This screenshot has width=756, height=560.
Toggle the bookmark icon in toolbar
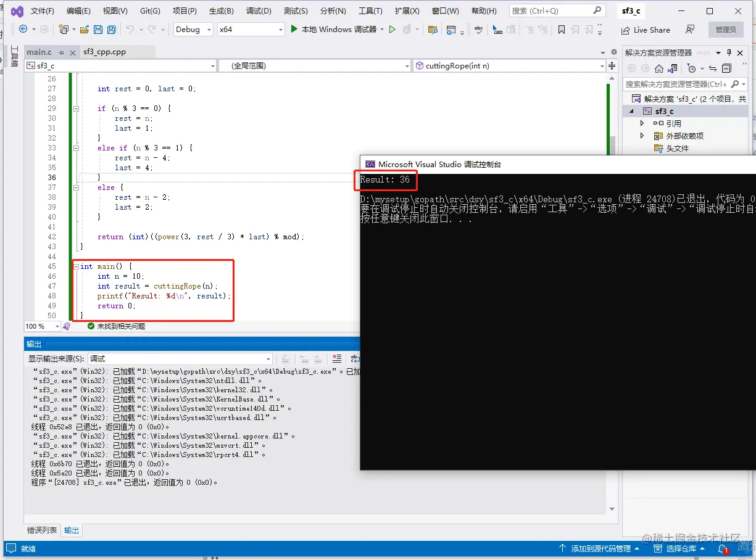pyautogui.click(x=561, y=29)
